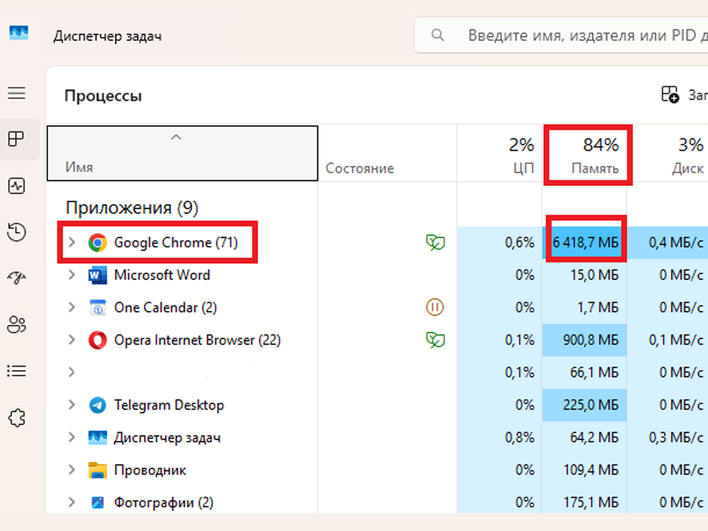This screenshot has width=708, height=531.
Task: Sort by the Память column header
Action: point(585,154)
